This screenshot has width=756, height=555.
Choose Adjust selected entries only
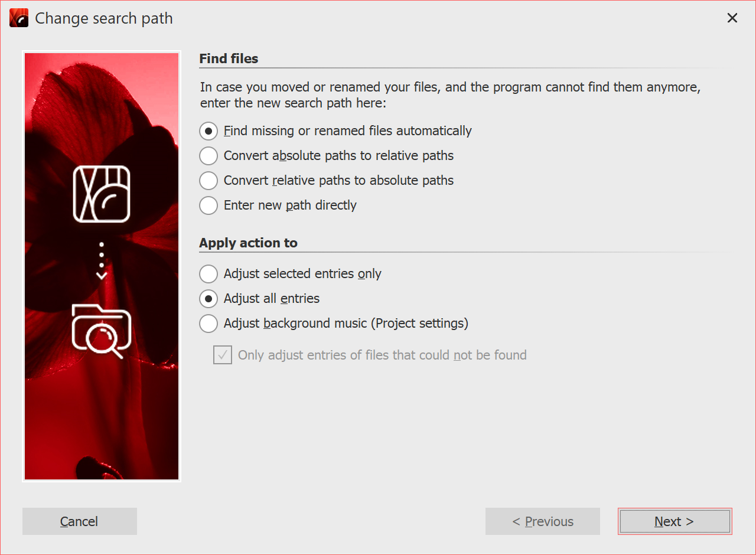(x=208, y=274)
